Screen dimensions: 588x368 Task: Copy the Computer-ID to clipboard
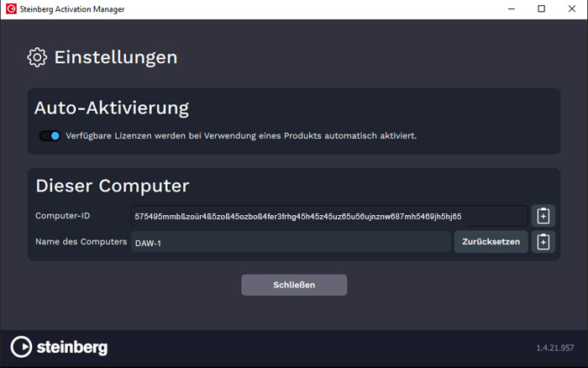543,216
